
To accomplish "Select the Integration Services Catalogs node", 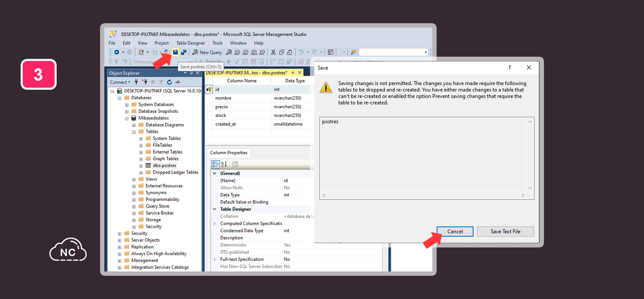I will (160, 267).
